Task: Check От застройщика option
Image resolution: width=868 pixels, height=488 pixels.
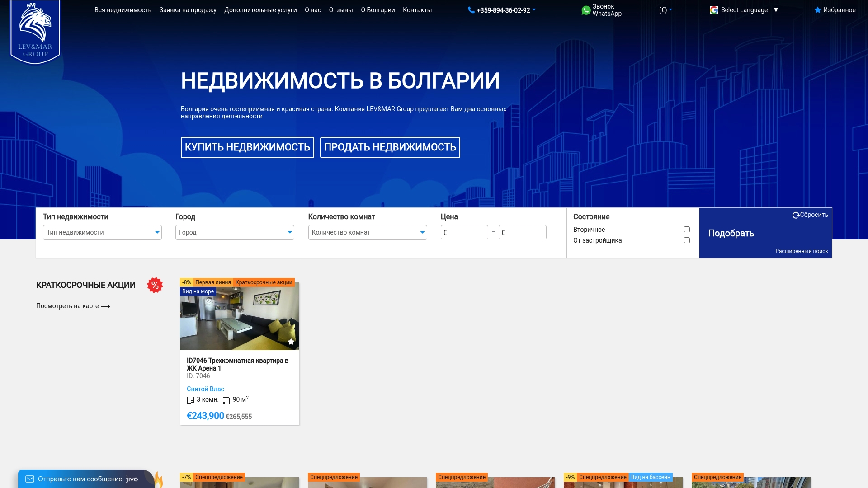Action: coord(687,240)
